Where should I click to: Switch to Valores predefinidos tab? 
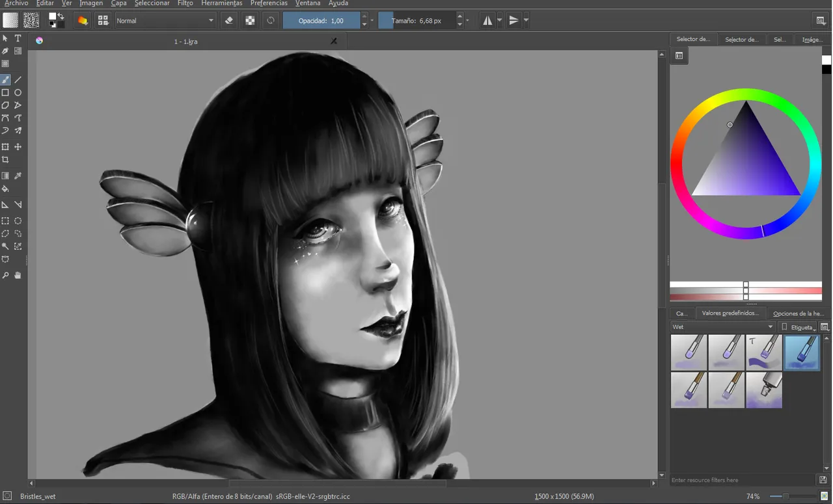[x=730, y=313]
